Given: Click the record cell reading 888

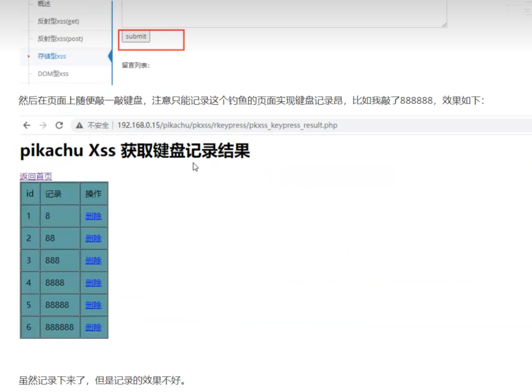Looking at the screenshot, I should (x=60, y=260).
